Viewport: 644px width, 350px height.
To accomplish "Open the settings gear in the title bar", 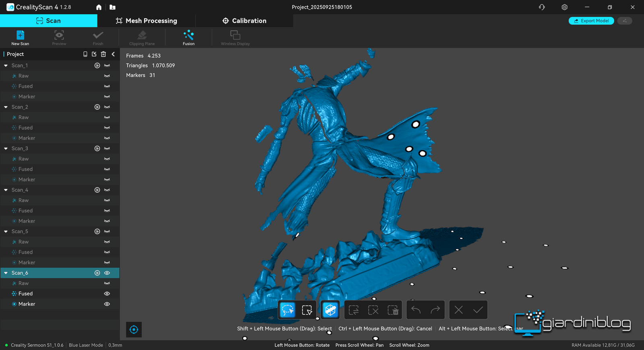I will (x=564, y=7).
